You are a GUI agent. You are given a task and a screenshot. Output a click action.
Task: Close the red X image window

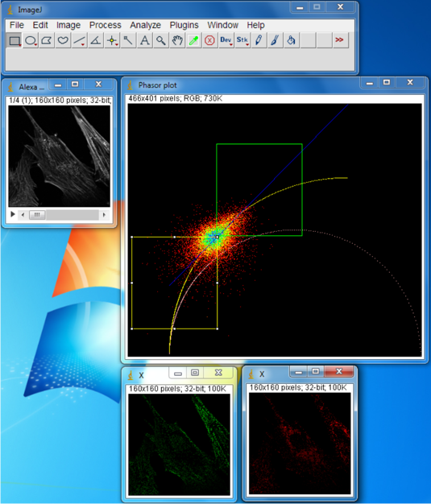[x=339, y=372]
